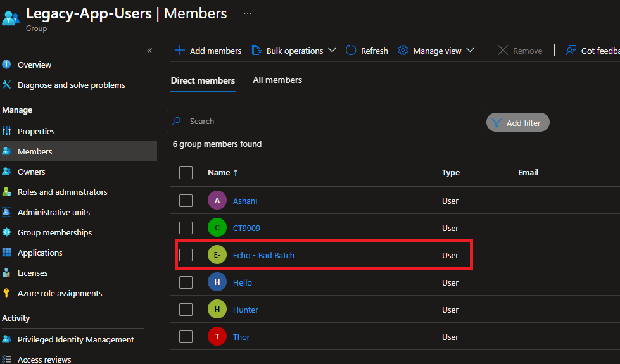Click the Licenses icon in sidebar
This screenshot has width=620, height=364.
point(7,273)
